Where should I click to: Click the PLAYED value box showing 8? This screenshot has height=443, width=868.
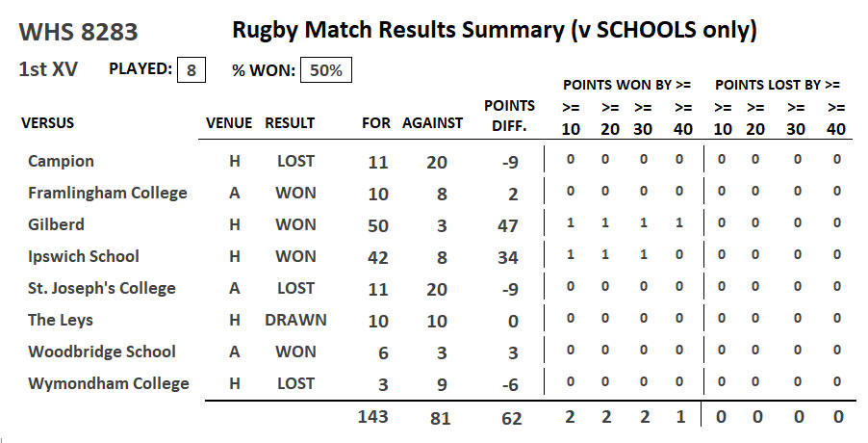[x=191, y=70]
